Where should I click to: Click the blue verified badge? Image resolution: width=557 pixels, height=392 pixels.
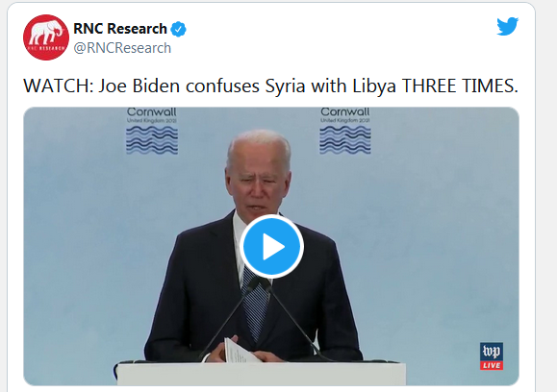click(x=178, y=29)
